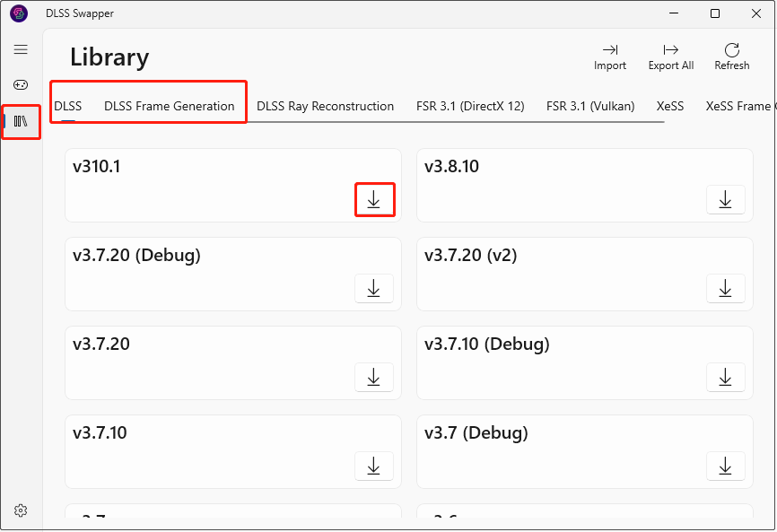The image size is (777, 532).
Task: Download plain v3.7.20 version
Action: coord(374,377)
